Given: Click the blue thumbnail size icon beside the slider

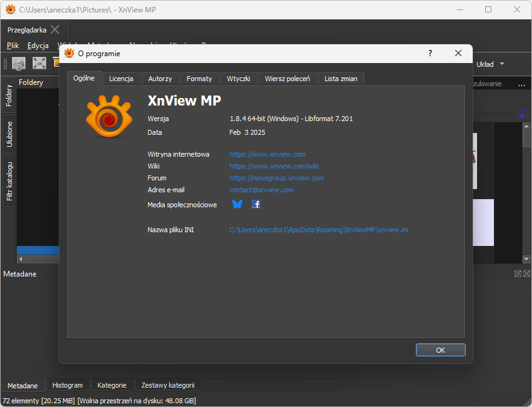Looking at the screenshot, I should click(523, 114).
